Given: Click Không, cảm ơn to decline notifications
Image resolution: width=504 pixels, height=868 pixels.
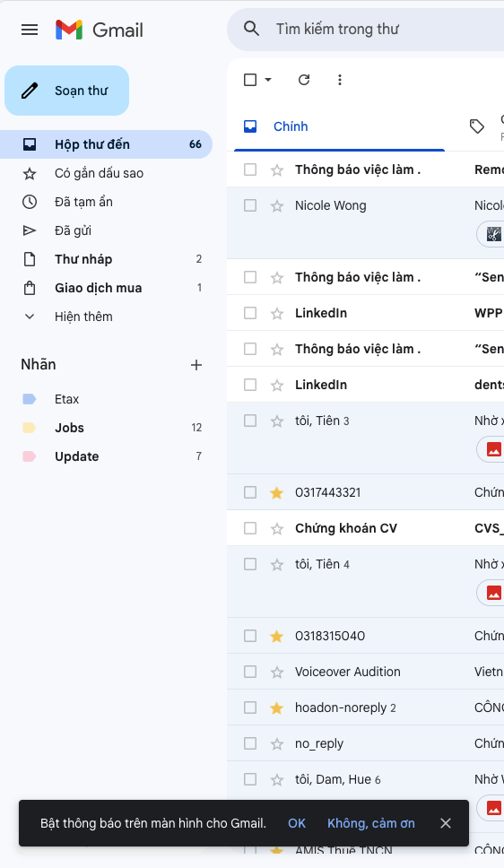Looking at the screenshot, I should click(371, 823).
